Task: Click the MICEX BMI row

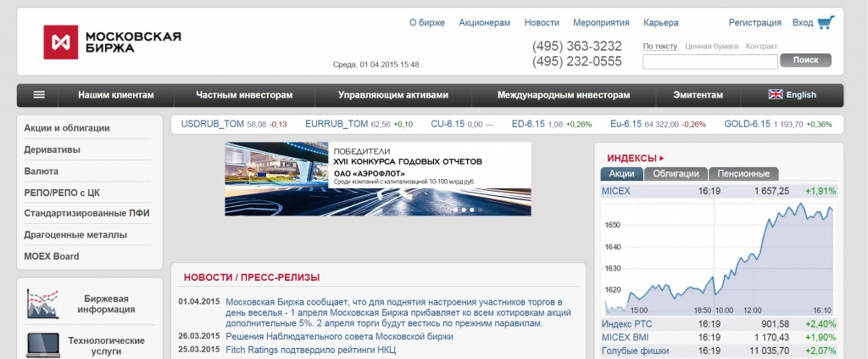Action: 719,338
